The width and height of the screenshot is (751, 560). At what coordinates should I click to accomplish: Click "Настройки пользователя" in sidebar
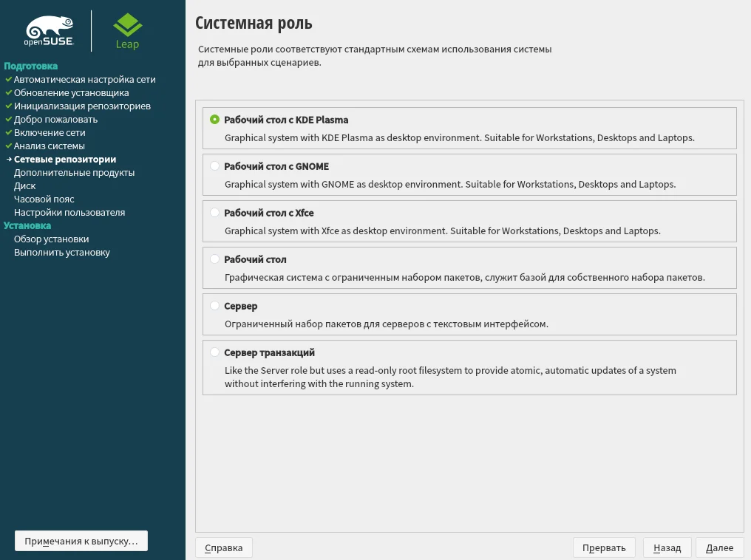click(69, 212)
